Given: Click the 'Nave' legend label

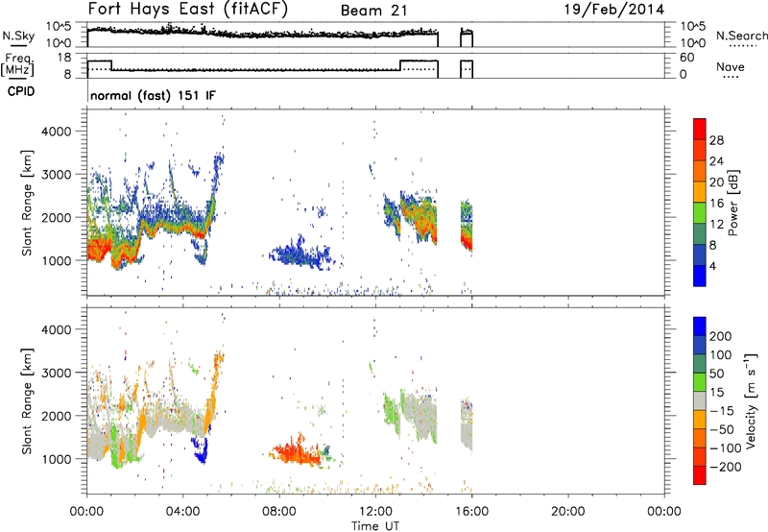Looking at the screenshot, I should click(731, 66).
